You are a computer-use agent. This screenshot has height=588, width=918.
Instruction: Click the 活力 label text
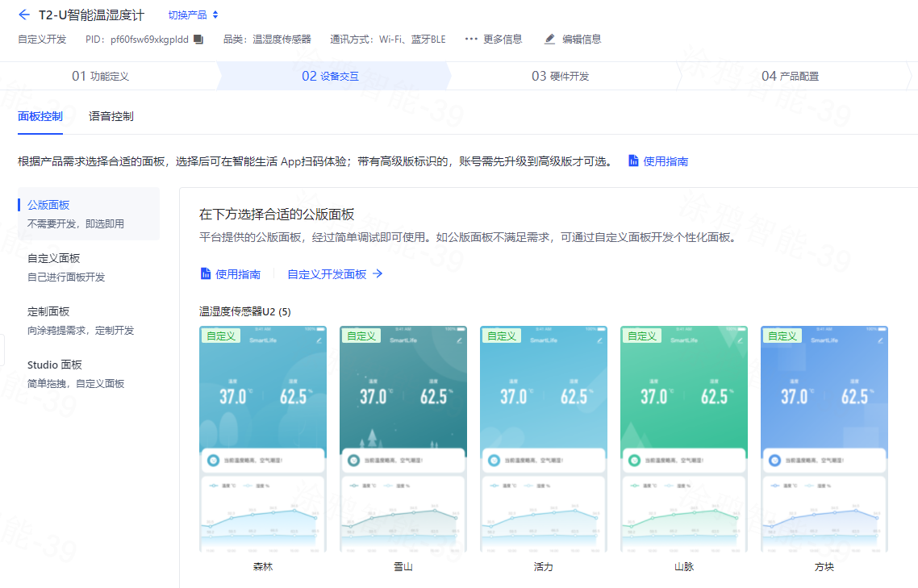[x=544, y=566]
